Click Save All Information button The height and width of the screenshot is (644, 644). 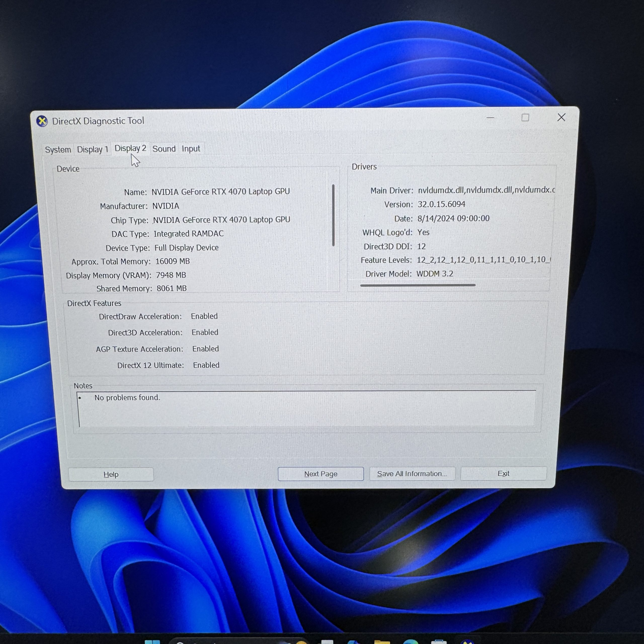click(x=412, y=473)
